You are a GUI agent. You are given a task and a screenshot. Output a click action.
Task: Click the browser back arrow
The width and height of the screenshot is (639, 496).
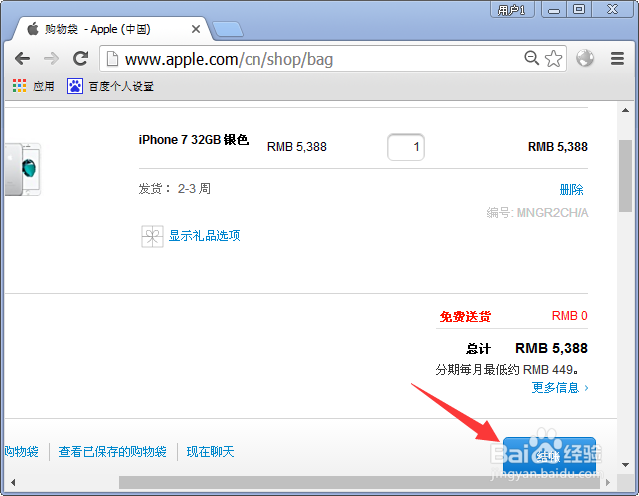(x=22, y=59)
